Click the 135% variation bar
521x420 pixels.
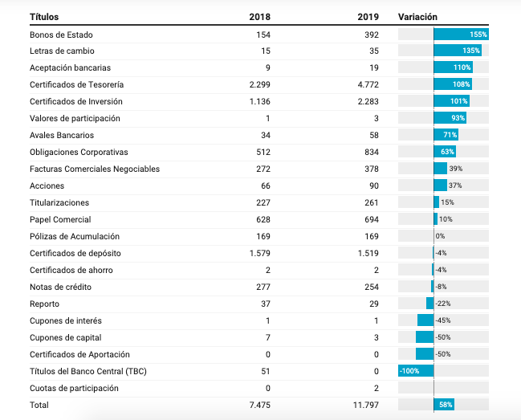(458, 51)
